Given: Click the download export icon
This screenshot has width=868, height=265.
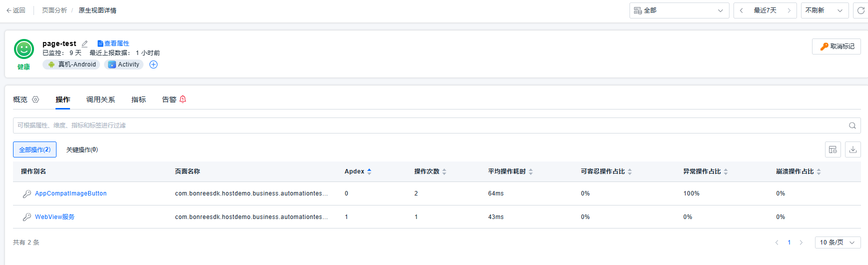Looking at the screenshot, I should click(x=853, y=149).
